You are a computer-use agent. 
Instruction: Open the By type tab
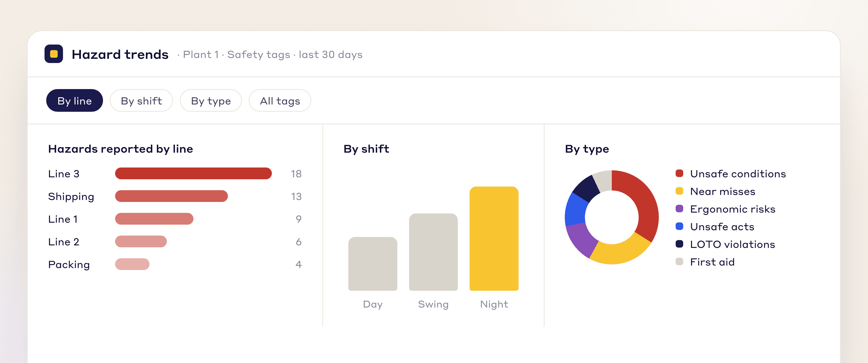(211, 101)
